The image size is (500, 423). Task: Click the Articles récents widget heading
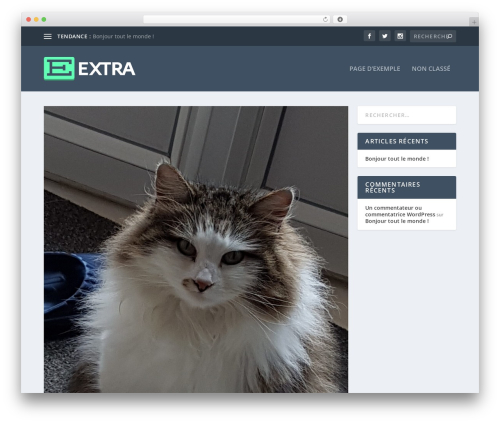coord(407,141)
